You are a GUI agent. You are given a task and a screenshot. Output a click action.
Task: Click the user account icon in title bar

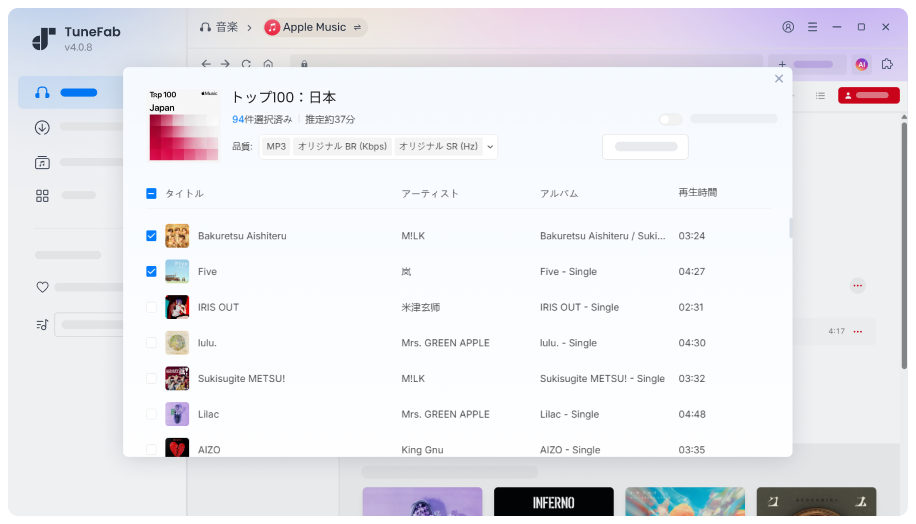click(788, 27)
